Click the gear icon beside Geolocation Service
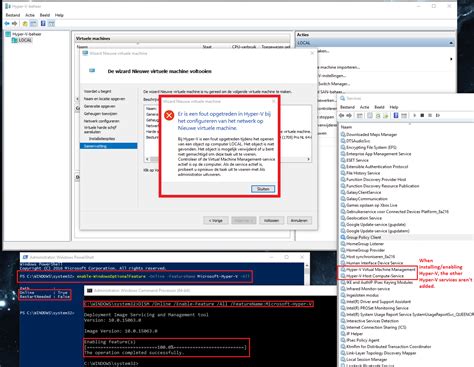The height and width of the screenshot is (367, 474). [x=343, y=218]
